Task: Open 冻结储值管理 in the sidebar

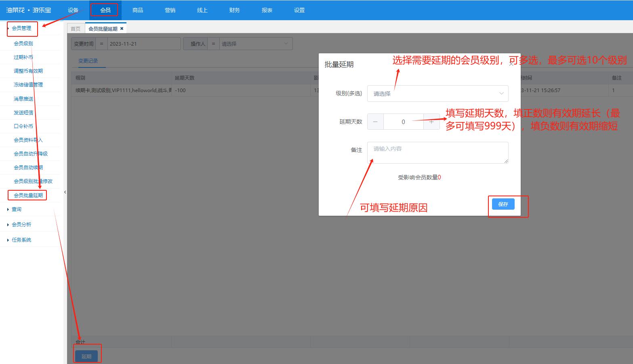Action: [x=28, y=84]
